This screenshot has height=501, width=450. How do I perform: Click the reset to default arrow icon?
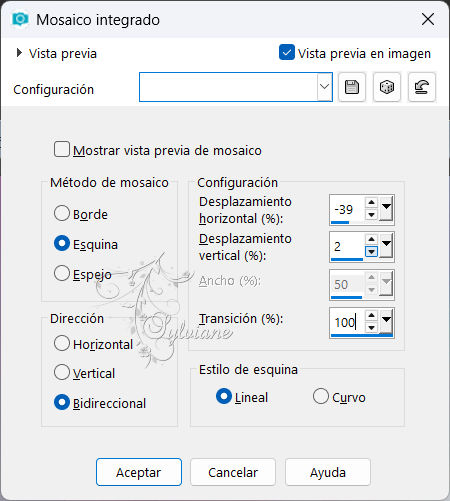click(422, 87)
